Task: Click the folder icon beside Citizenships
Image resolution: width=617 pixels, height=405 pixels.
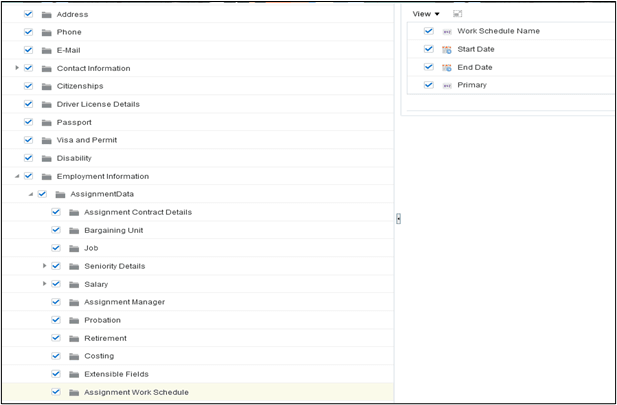Action: [x=47, y=86]
